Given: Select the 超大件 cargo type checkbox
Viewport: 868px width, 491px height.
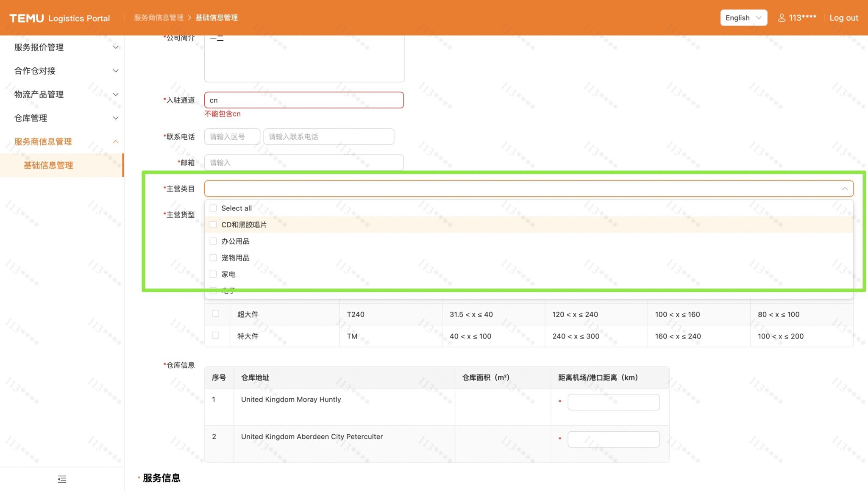Looking at the screenshot, I should tap(216, 313).
